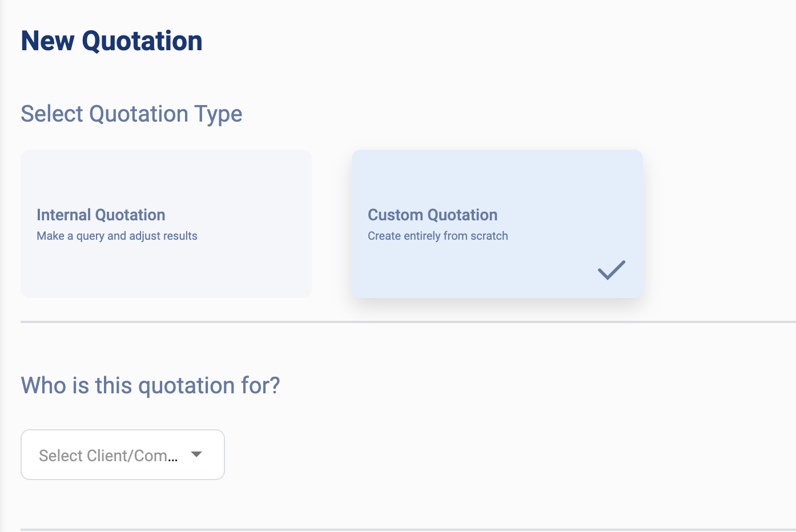The height and width of the screenshot is (532, 796).
Task: Click the "Select Quotation Type" heading
Action: [131, 114]
